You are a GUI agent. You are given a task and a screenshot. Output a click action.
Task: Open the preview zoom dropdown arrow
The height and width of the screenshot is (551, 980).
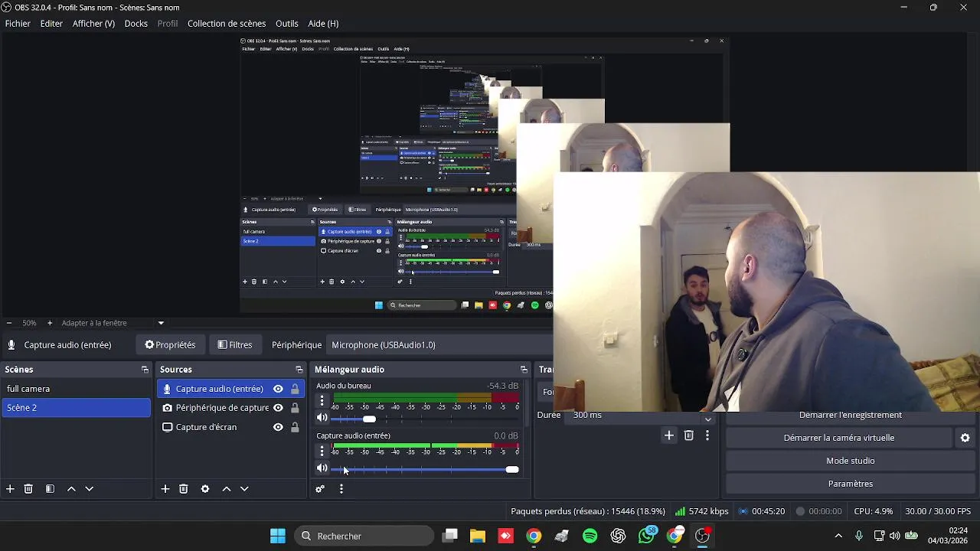point(161,323)
